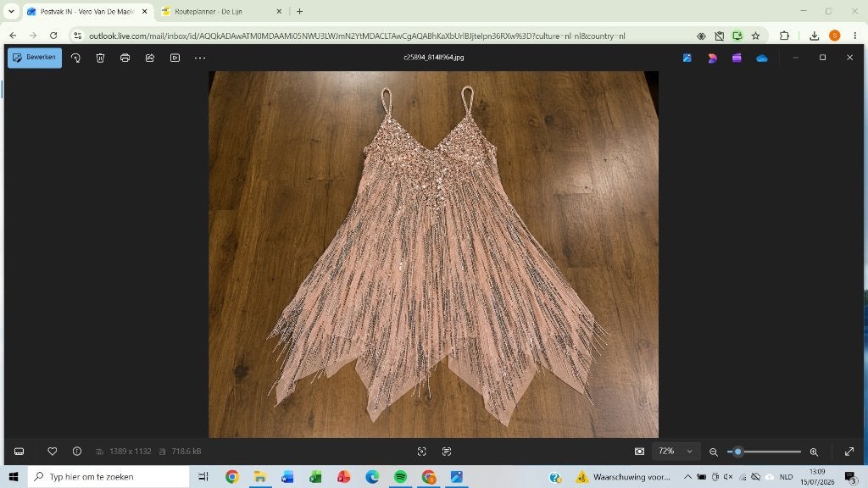
Task: Print the dress photo
Action: 125,58
